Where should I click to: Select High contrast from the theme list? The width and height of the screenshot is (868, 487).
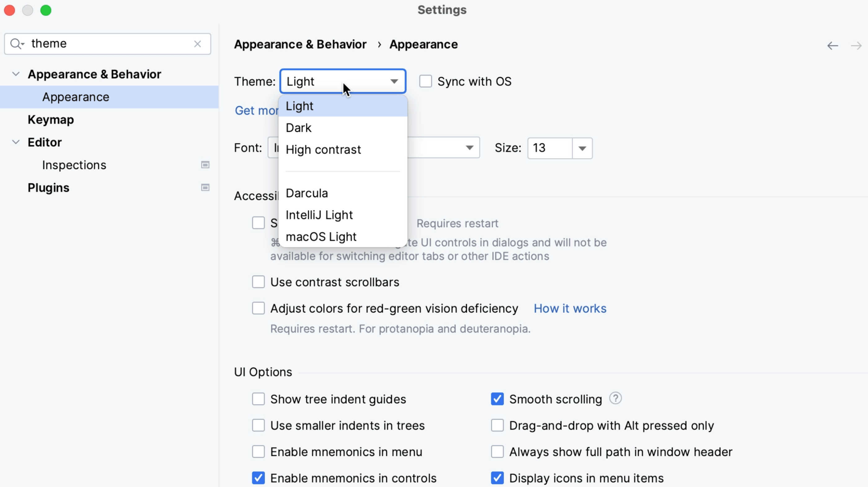coord(323,150)
